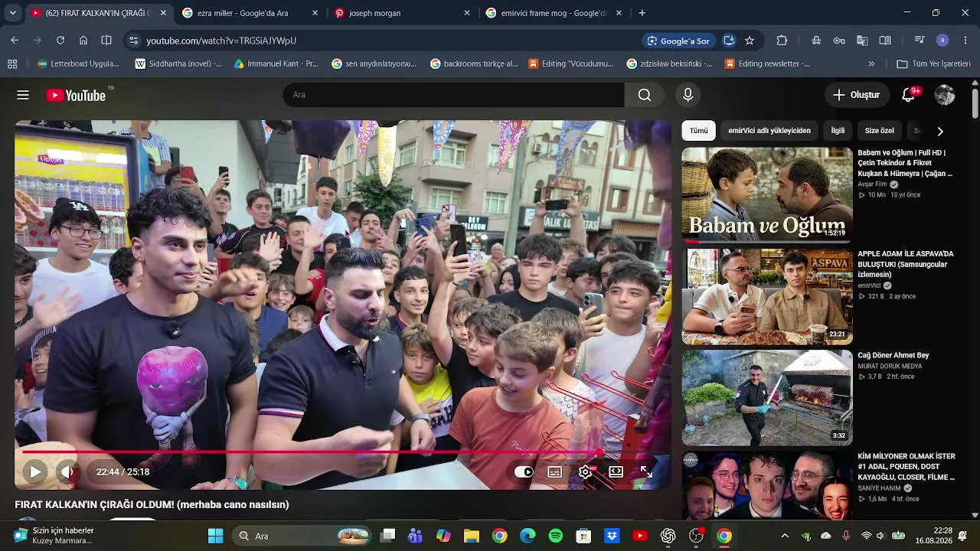Open YouTube notifications bell

click(x=909, y=95)
